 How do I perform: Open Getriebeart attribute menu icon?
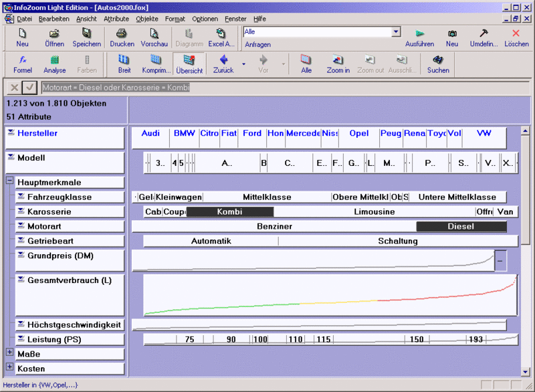pyautogui.click(x=21, y=240)
